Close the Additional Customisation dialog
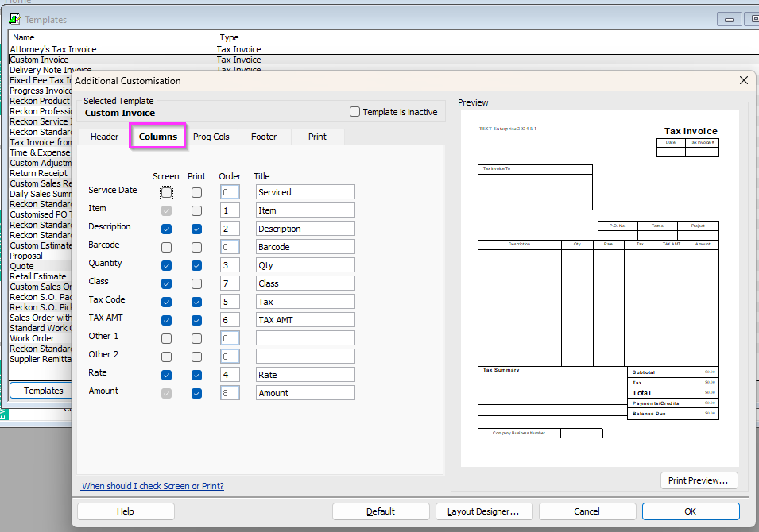759x532 pixels. point(744,80)
